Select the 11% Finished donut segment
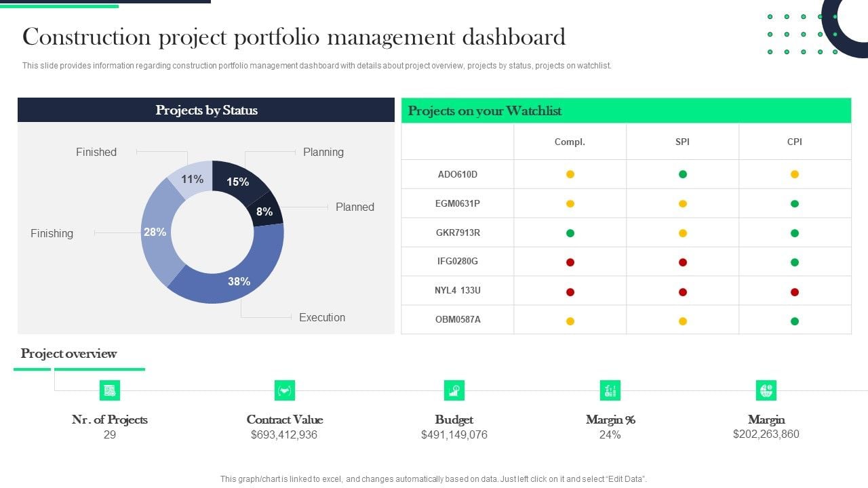 tap(192, 179)
